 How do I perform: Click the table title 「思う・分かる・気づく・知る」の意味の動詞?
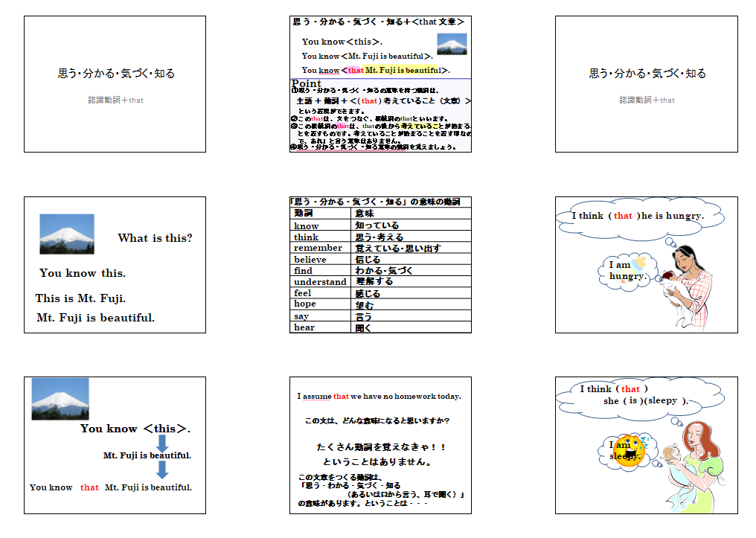click(x=375, y=202)
